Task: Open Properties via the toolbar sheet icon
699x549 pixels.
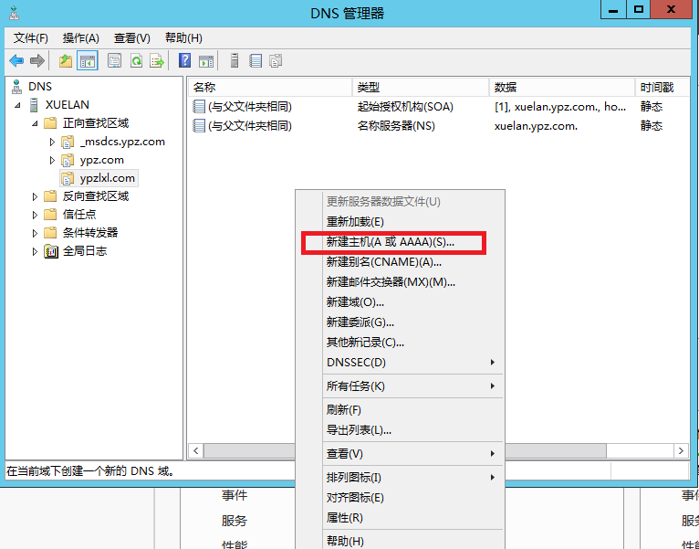Action: pyautogui.click(x=115, y=61)
